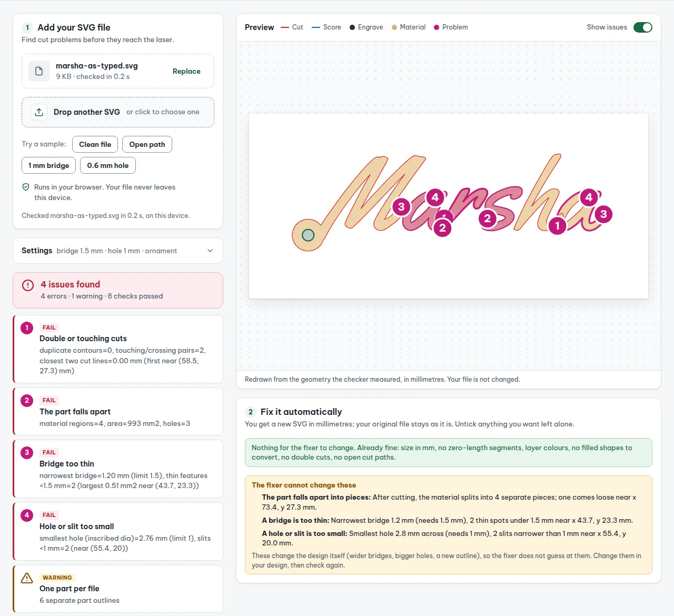
Task: Load the 0.6 mm hole sample
Action: (108, 165)
